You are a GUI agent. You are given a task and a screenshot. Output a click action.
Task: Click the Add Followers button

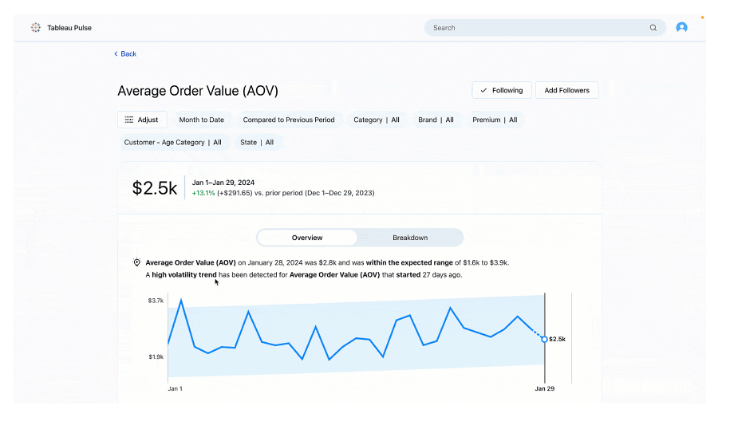[567, 90]
